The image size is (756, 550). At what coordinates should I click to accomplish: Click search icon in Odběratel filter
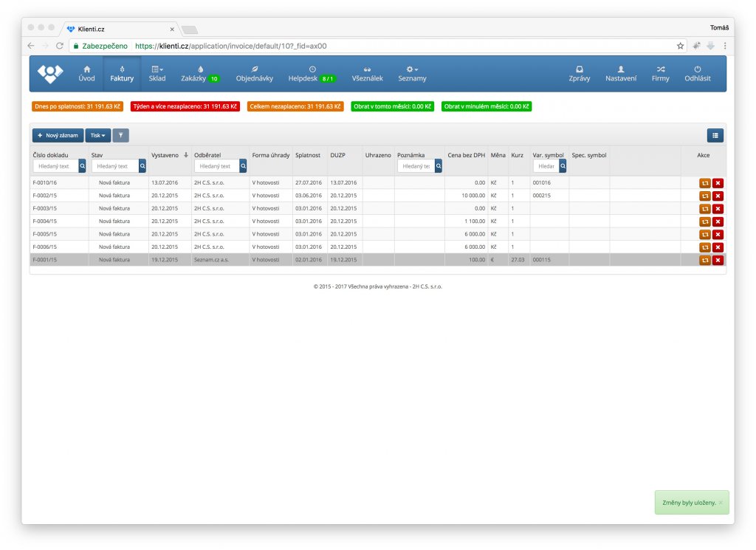click(x=243, y=166)
